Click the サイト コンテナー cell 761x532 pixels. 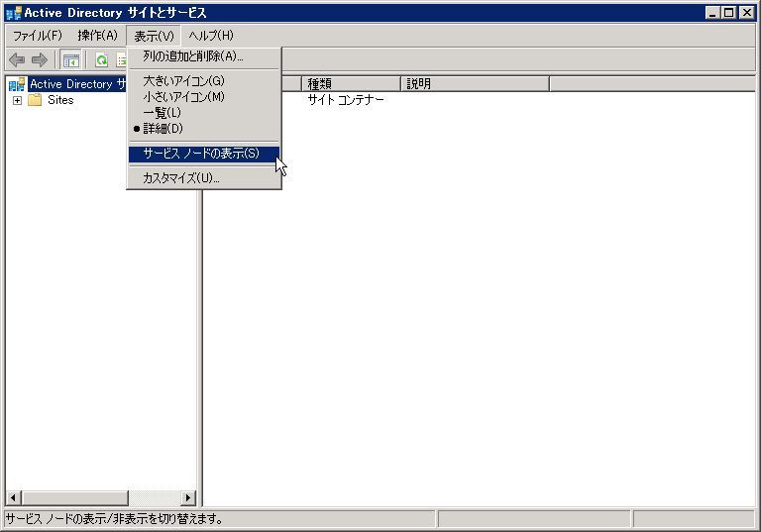[346, 100]
